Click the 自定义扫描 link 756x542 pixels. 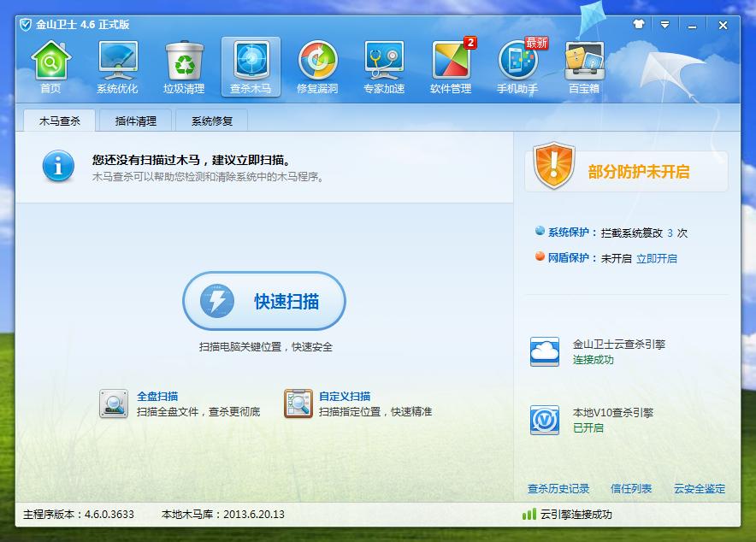(x=345, y=396)
